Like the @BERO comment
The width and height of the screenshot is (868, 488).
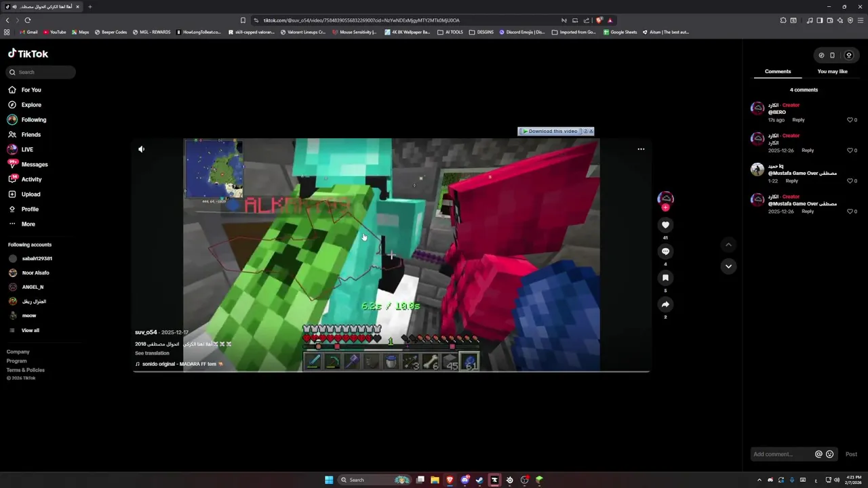point(850,120)
